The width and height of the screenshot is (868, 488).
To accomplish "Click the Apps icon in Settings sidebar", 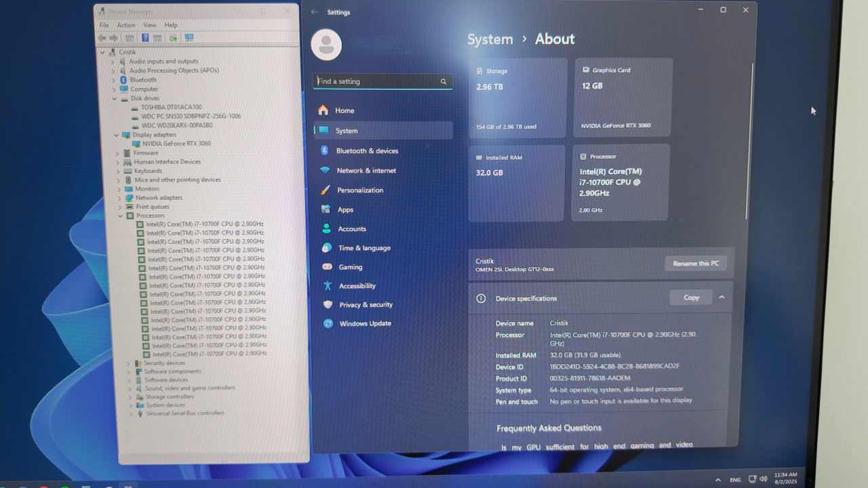I will 326,209.
